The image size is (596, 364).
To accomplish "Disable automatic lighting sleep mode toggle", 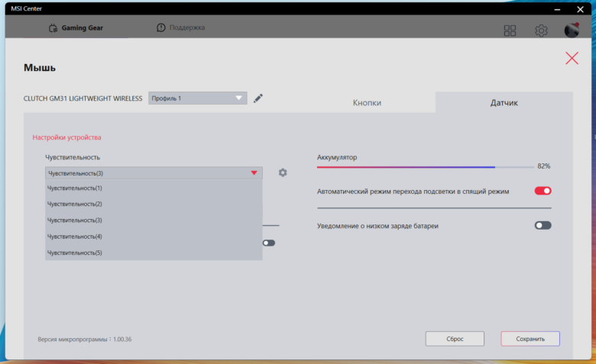I will click(543, 191).
